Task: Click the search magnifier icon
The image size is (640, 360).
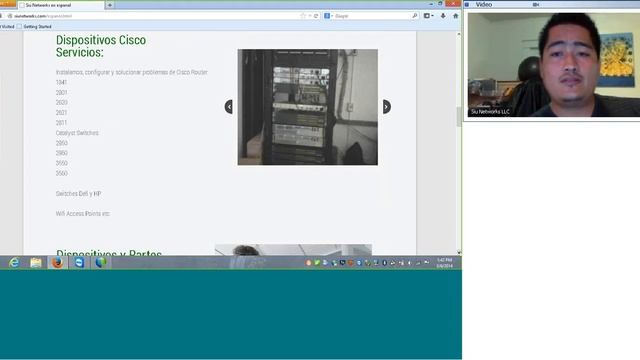Action: (415, 16)
